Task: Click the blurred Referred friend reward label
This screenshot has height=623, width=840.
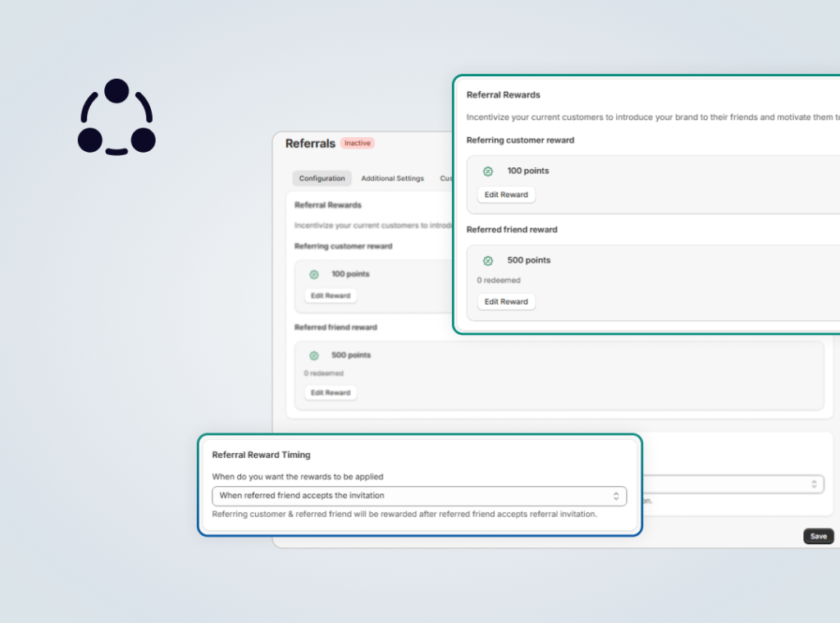Action: point(336,327)
